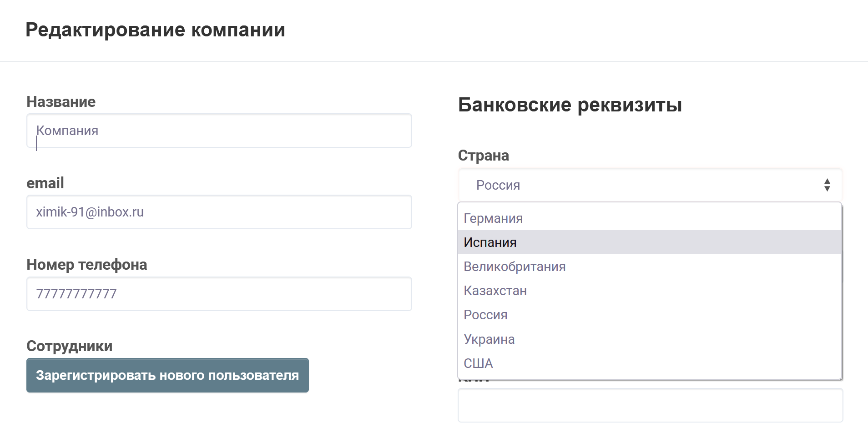Click the Номер телефона label
The width and height of the screenshot is (868, 448).
coord(86,265)
